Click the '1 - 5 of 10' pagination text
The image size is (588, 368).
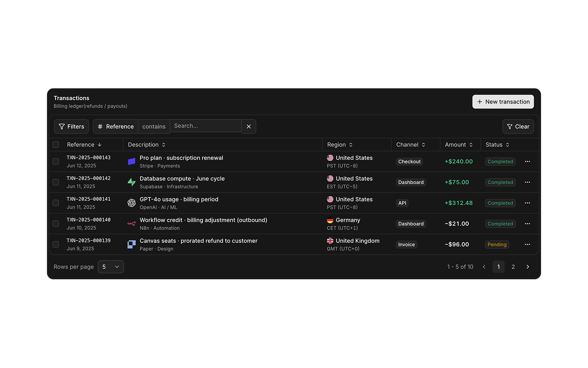[x=460, y=267]
